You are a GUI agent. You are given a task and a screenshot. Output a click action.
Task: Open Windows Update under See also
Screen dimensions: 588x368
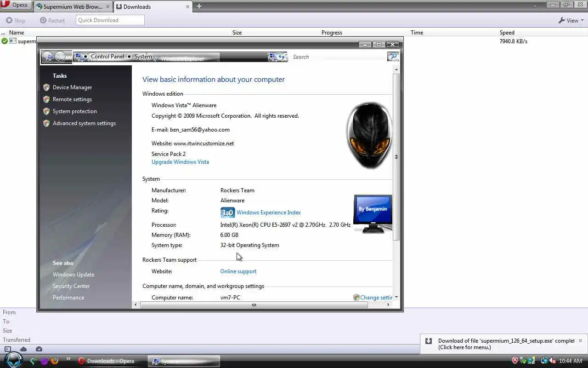pyautogui.click(x=73, y=275)
